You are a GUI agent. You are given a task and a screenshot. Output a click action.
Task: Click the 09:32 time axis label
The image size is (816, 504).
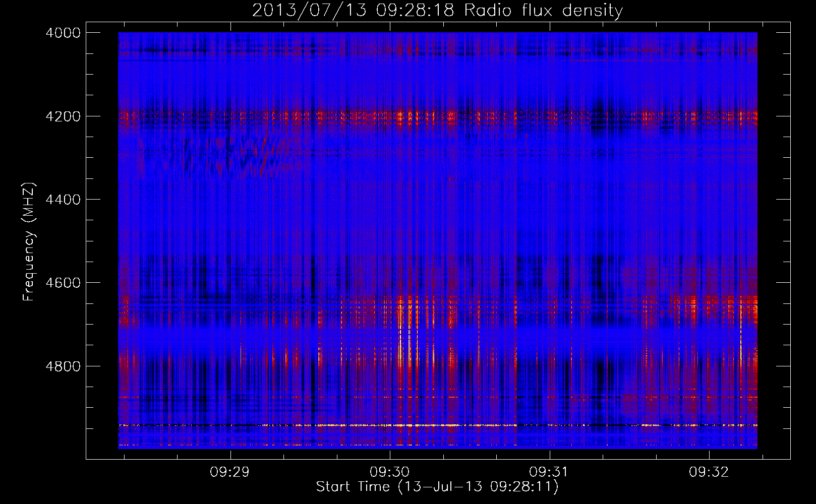(709, 472)
